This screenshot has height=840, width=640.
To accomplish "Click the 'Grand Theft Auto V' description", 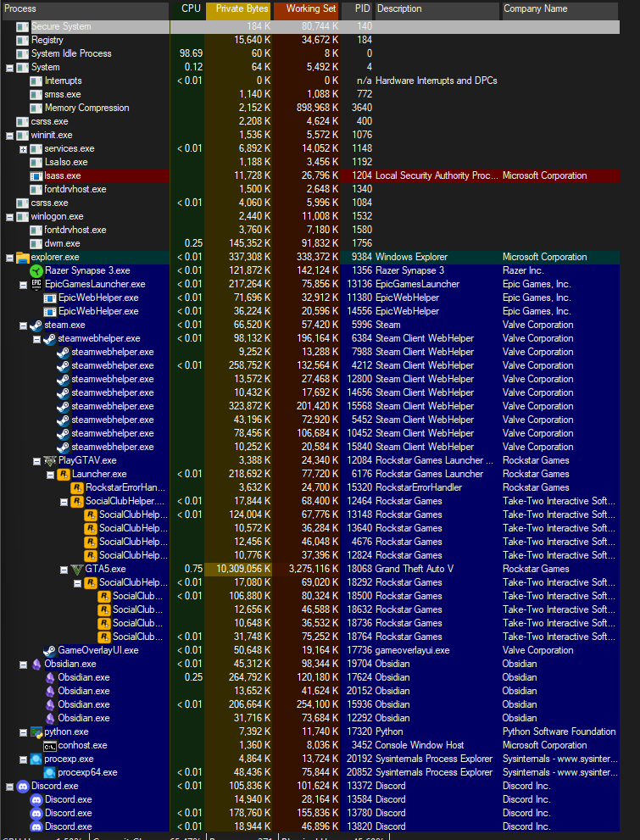I will 414,569.
